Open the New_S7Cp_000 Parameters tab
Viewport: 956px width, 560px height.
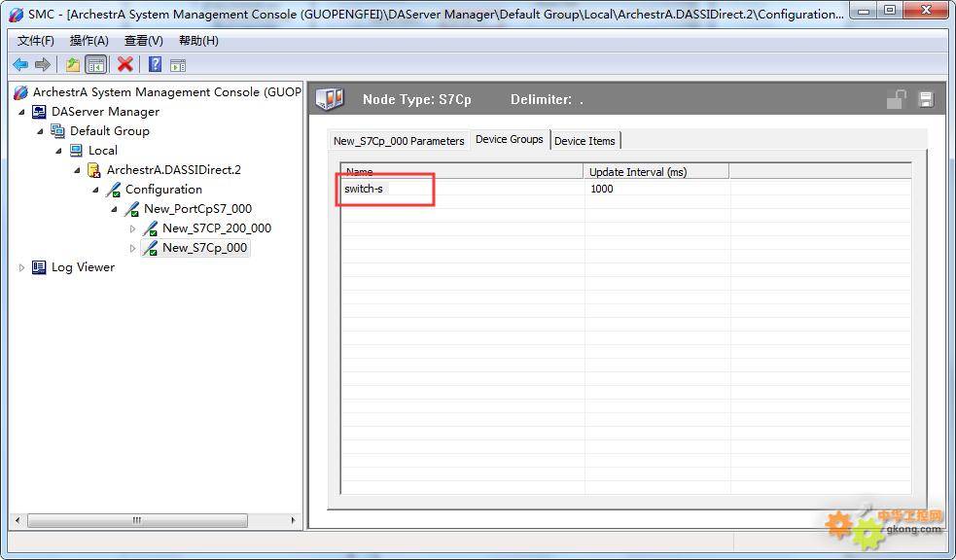pos(399,141)
